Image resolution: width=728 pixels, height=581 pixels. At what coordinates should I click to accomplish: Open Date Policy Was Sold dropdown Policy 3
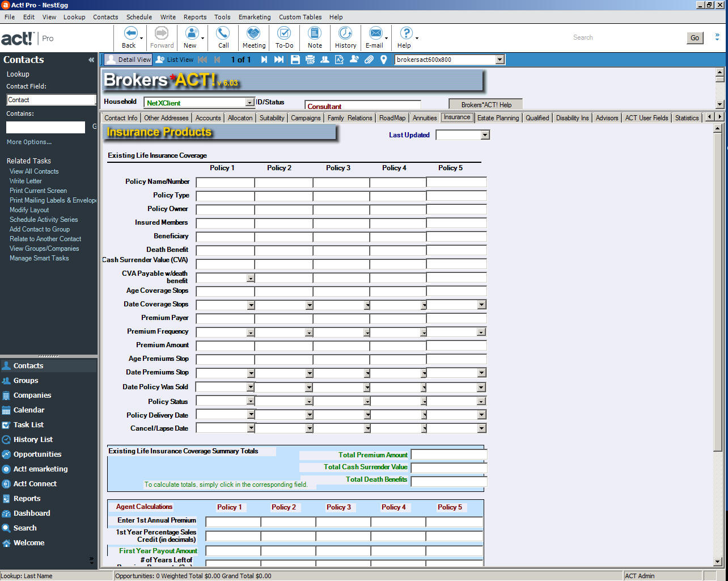click(367, 388)
